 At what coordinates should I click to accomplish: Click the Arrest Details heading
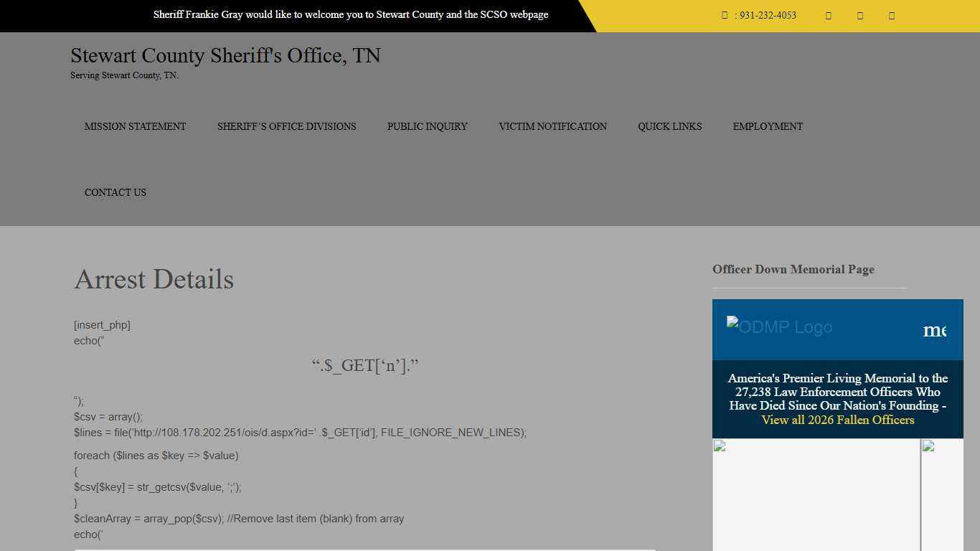(x=153, y=280)
